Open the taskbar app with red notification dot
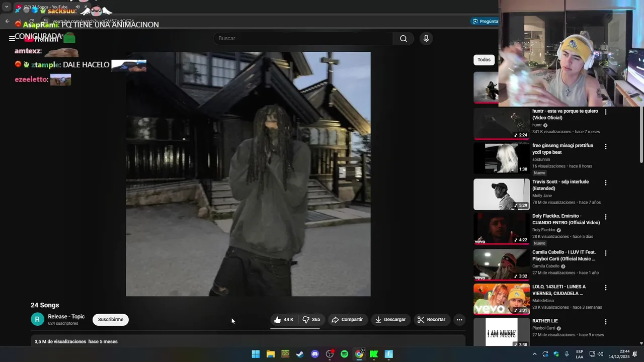Screen dimensions: 644x362 click(x=330, y=354)
